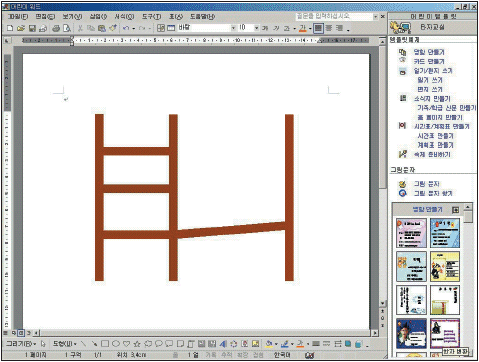
Task: Click the Save (floppy disk) toolbar icon
Action: (x=32, y=29)
